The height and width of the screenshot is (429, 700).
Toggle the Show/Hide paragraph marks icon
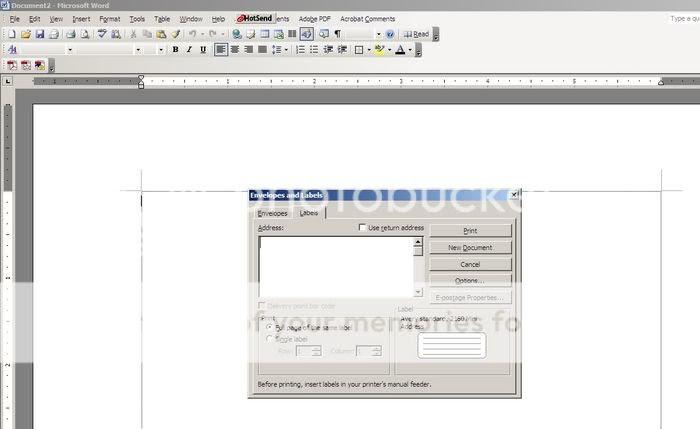[x=338, y=34]
